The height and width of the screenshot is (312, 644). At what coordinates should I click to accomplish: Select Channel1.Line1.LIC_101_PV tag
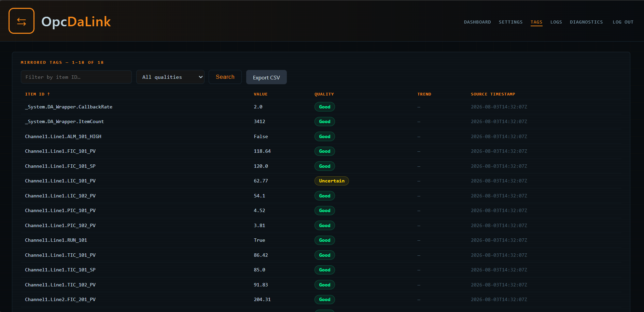[60, 181]
